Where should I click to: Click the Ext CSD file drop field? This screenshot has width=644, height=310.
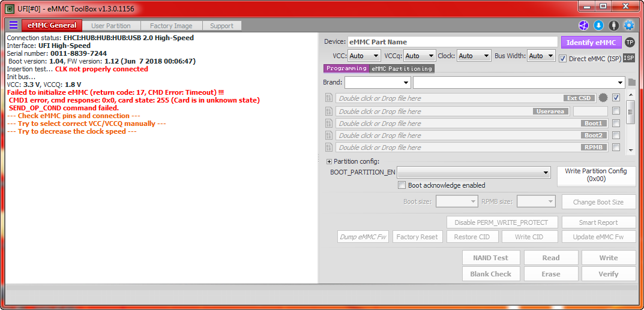466,98
